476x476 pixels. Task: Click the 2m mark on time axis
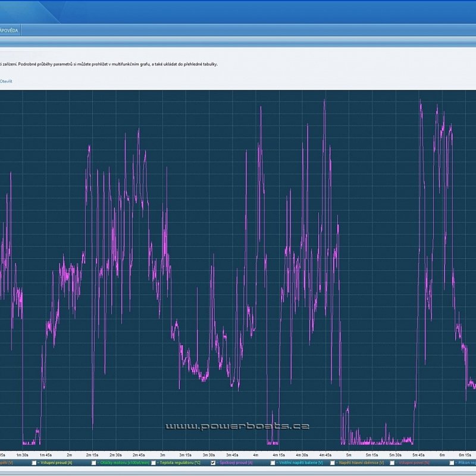(x=69, y=454)
